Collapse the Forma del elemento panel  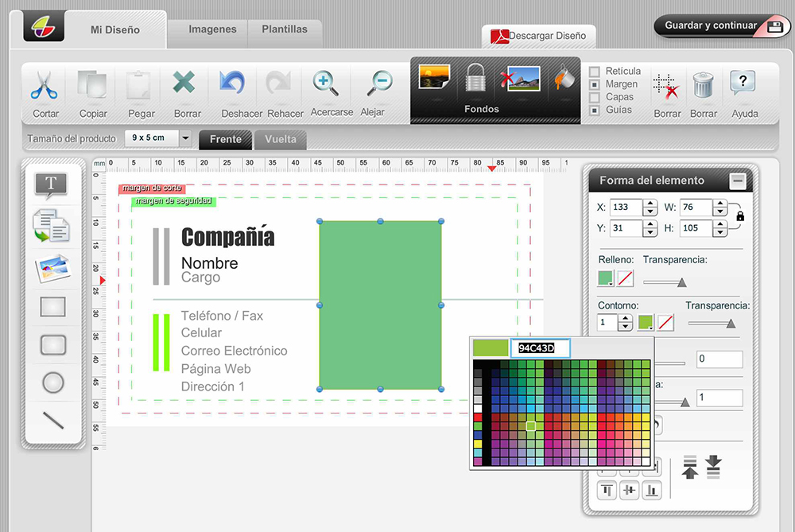(x=738, y=181)
